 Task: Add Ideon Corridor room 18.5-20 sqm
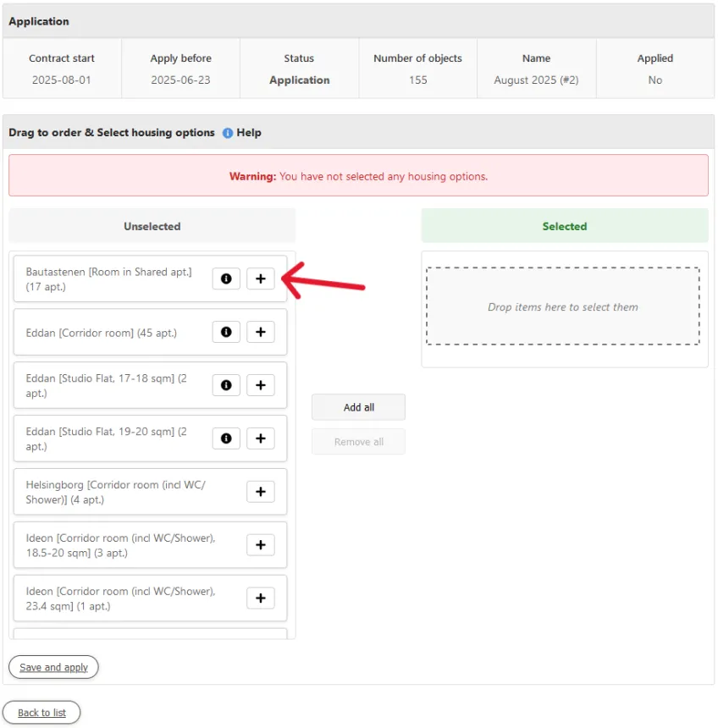point(261,545)
